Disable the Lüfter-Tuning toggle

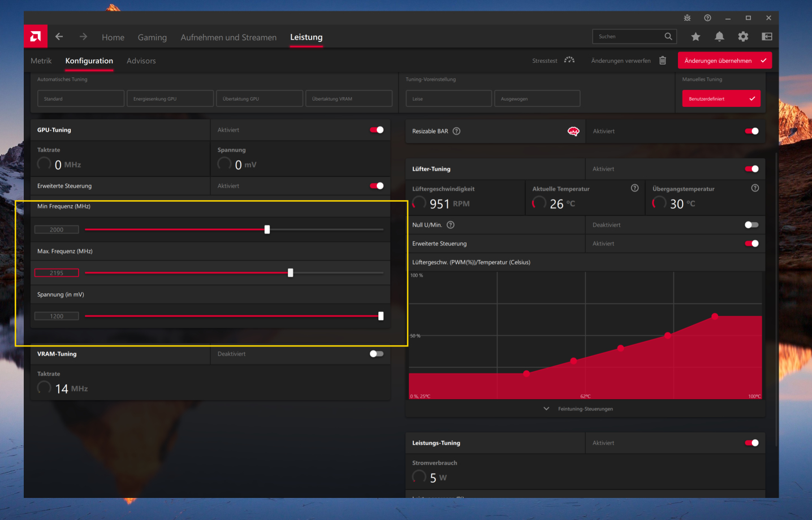(x=751, y=169)
